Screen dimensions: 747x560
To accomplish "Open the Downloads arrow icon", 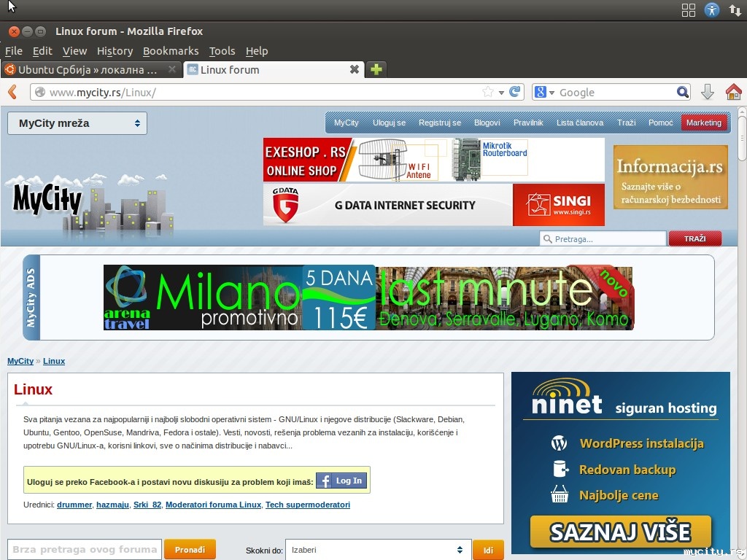I will click(708, 91).
